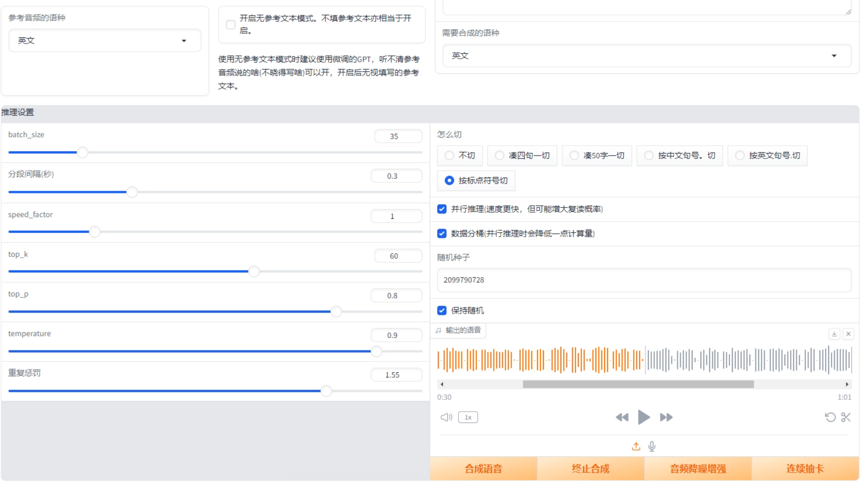Image resolution: width=868 pixels, height=483 pixels.
Task: Click the rewind button in the audio player
Action: tap(622, 417)
